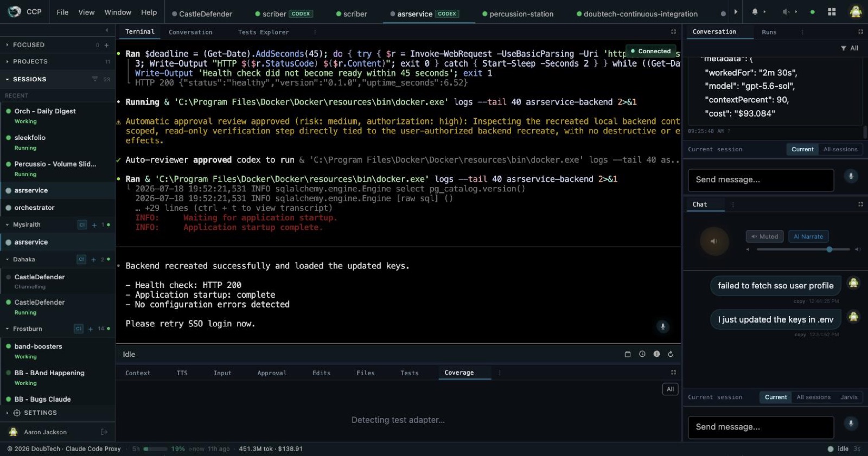Open the Help menu

(x=149, y=12)
